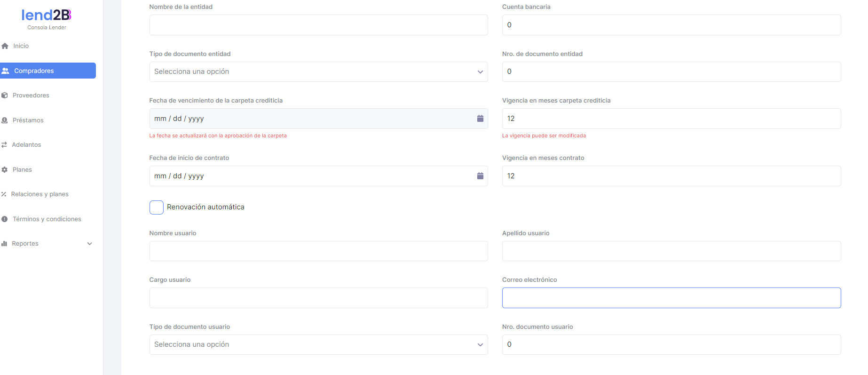Image resolution: width=868 pixels, height=375 pixels.
Task: Click the money icon next to Préstamos
Action: point(5,120)
